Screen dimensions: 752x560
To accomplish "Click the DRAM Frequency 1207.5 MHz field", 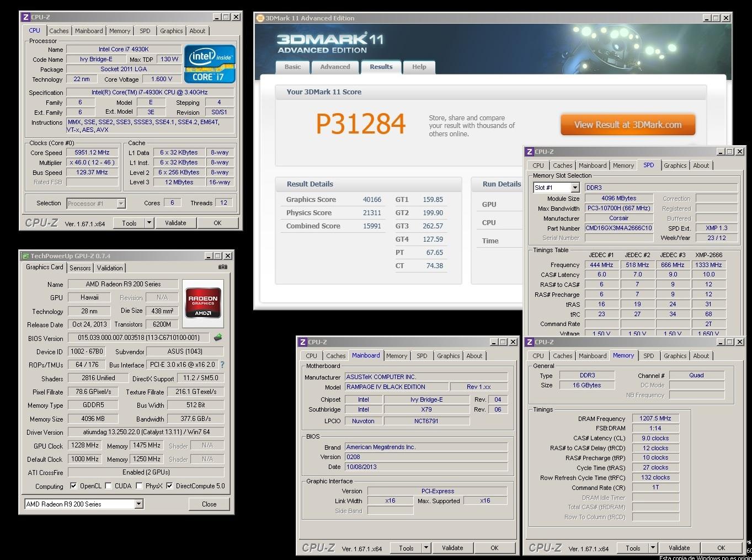I will point(655,418).
